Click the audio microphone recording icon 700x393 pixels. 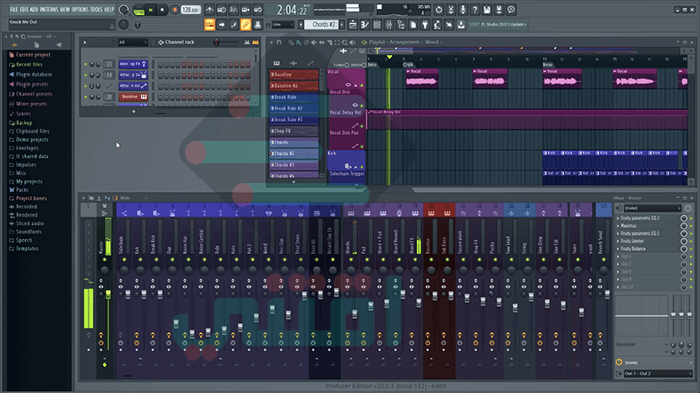(x=463, y=10)
